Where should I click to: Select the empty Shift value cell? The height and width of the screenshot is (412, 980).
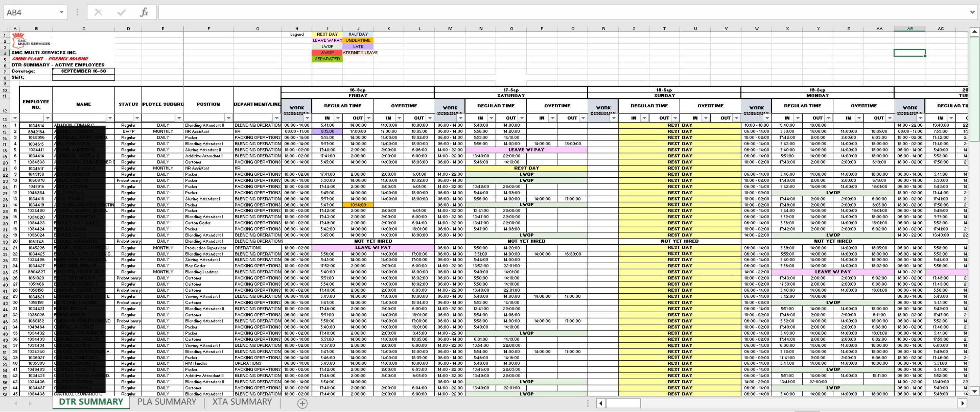[83, 77]
